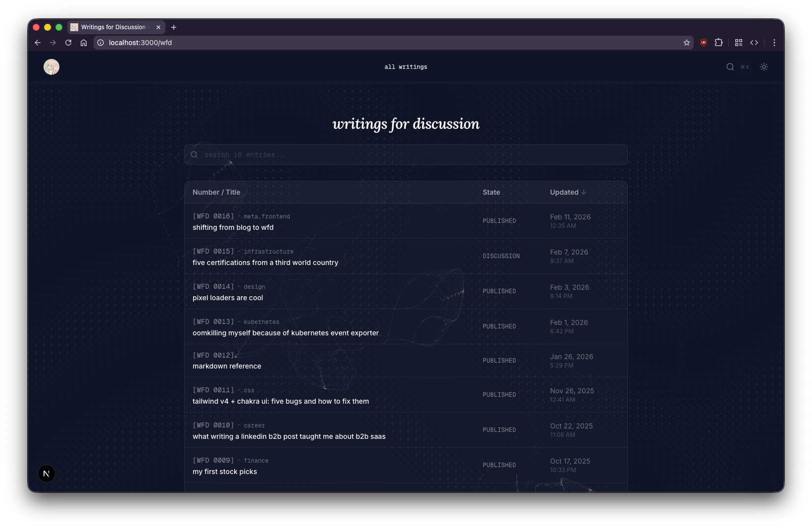Click the search magnifier icon in the header
Viewport: 812px width, 529px height.
point(730,67)
